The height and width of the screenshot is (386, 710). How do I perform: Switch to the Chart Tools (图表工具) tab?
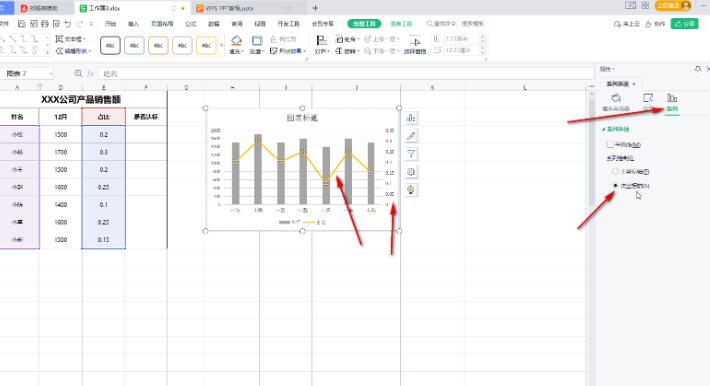pyautogui.click(x=401, y=24)
